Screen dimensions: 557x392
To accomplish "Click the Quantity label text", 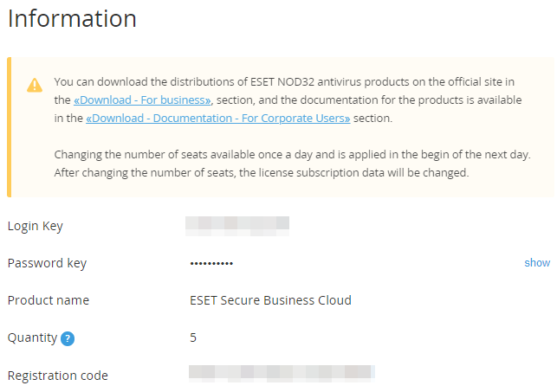I will (32, 337).
